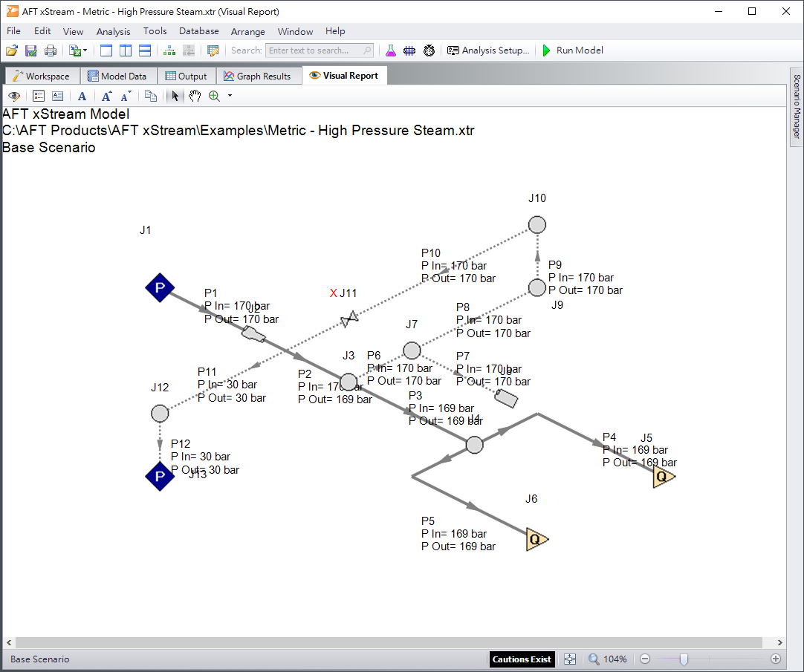804x672 pixels.
Task: Open the scenario tree hierarchy icon
Action: [x=169, y=50]
